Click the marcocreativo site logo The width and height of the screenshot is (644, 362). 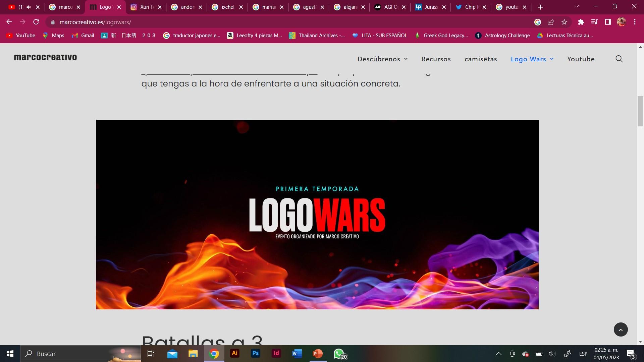(x=45, y=58)
